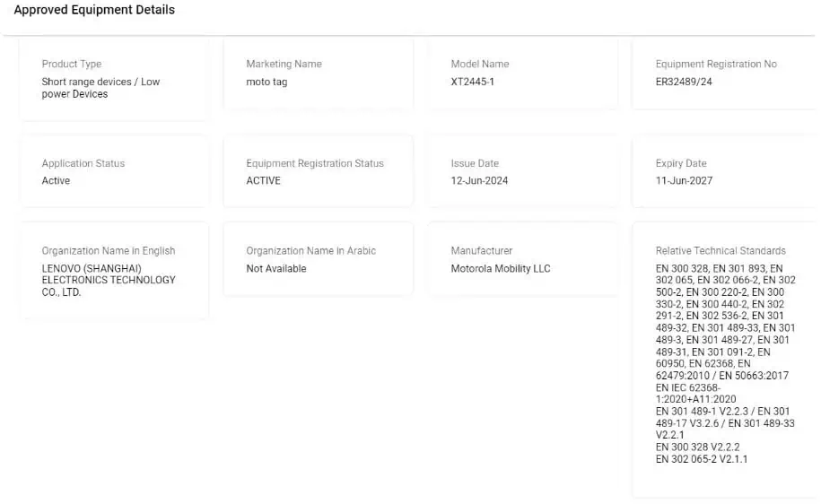
Task: Select the Not Available value
Action: (x=276, y=269)
